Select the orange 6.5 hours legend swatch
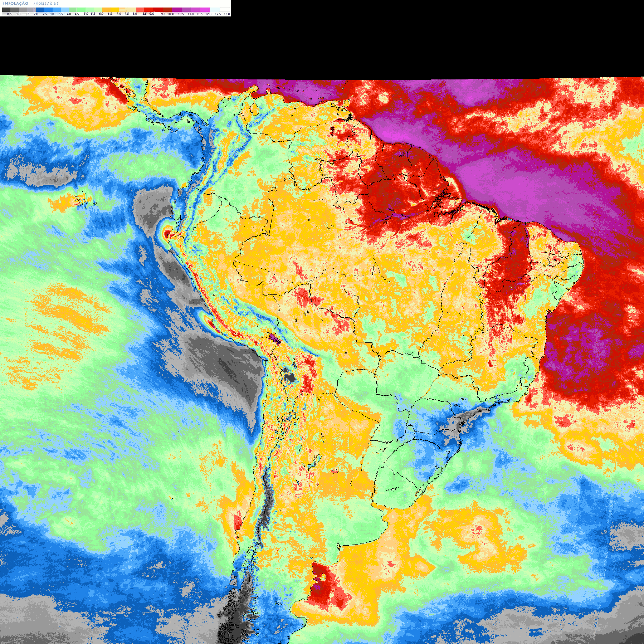This screenshot has width=644, height=644. click(x=106, y=10)
